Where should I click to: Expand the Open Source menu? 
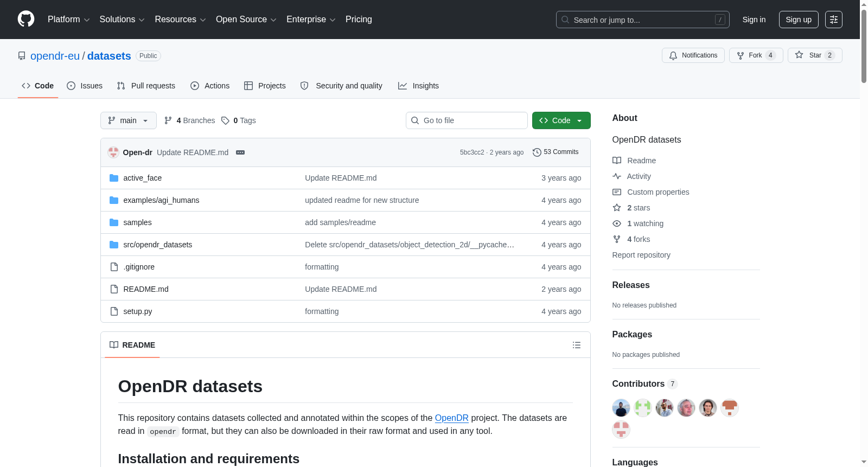click(x=246, y=20)
